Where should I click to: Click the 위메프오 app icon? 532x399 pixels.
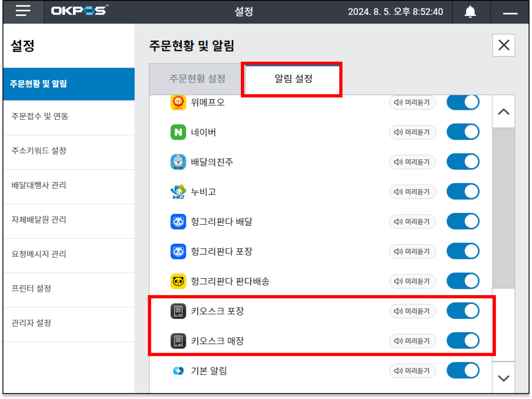tap(178, 102)
